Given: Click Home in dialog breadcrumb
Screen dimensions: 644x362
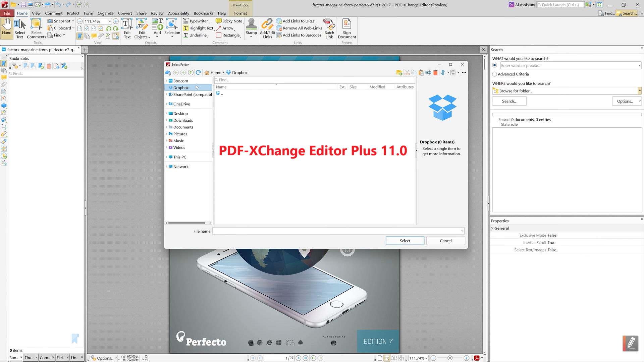Looking at the screenshot, I should pos(216,72).
